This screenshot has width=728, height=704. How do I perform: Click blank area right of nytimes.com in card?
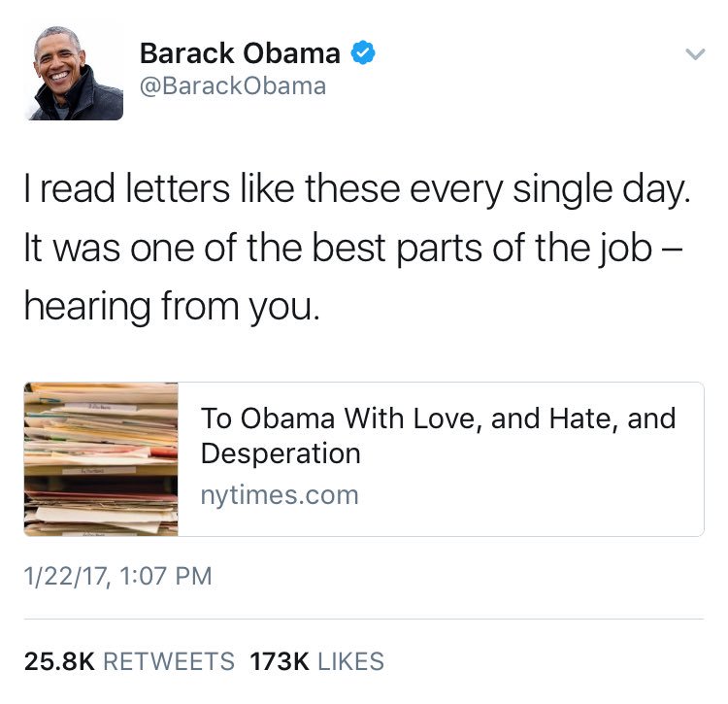coord(529,495)
